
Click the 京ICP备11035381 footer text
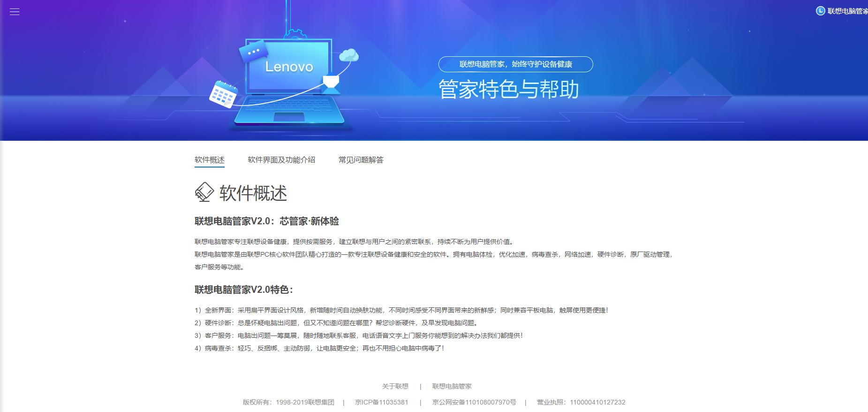point(382,402)
